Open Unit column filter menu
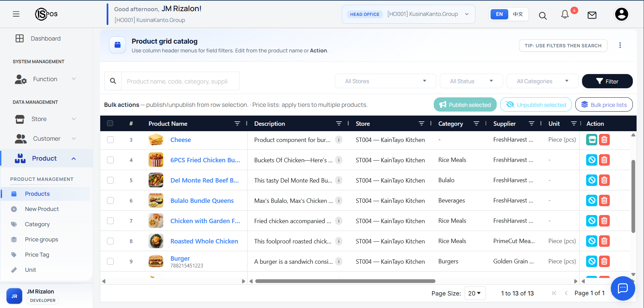Screen dimensions: 644x308 [574, 123]
